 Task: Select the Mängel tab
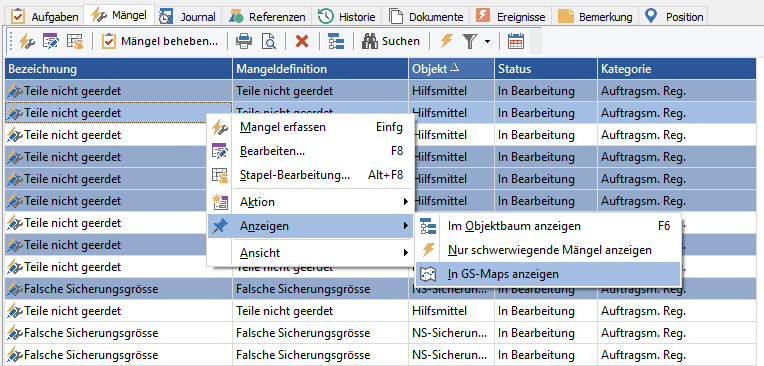119,15
